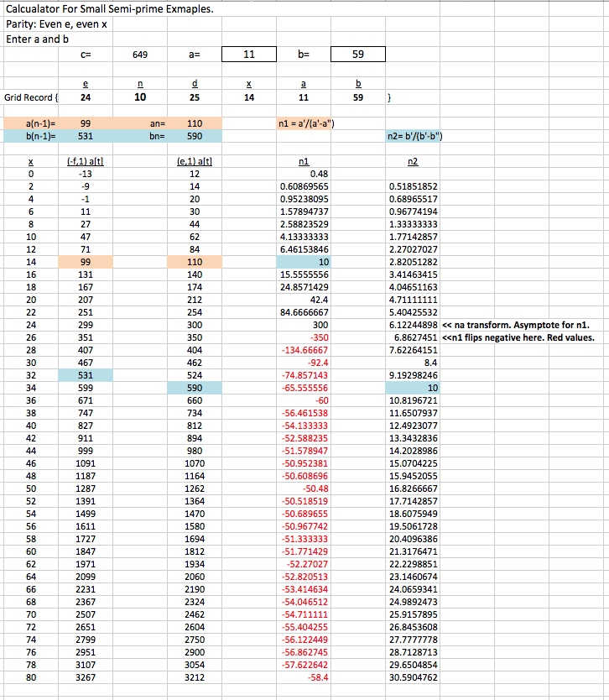Select the Grid Record value 25
This screenshot has height=700, width=609.
tap(195, 97)
